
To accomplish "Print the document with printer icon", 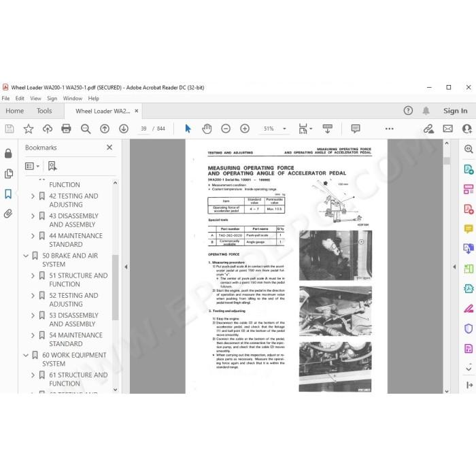I will click(x=66, y=129).
